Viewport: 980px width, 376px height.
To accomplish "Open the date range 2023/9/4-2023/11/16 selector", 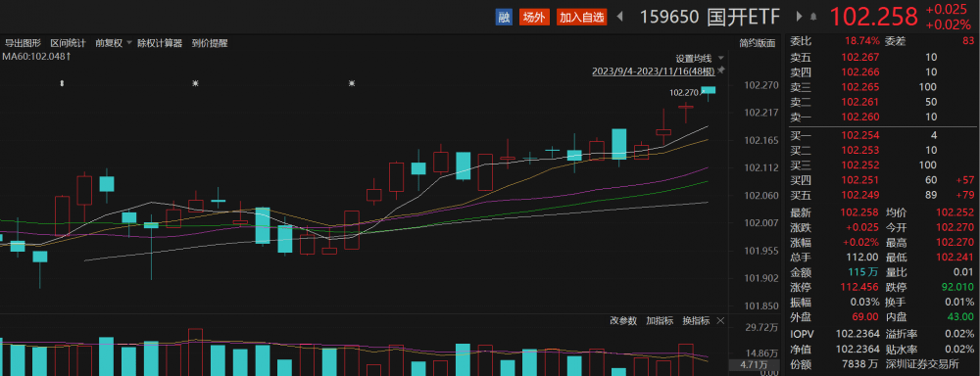I will click(653, 71).
